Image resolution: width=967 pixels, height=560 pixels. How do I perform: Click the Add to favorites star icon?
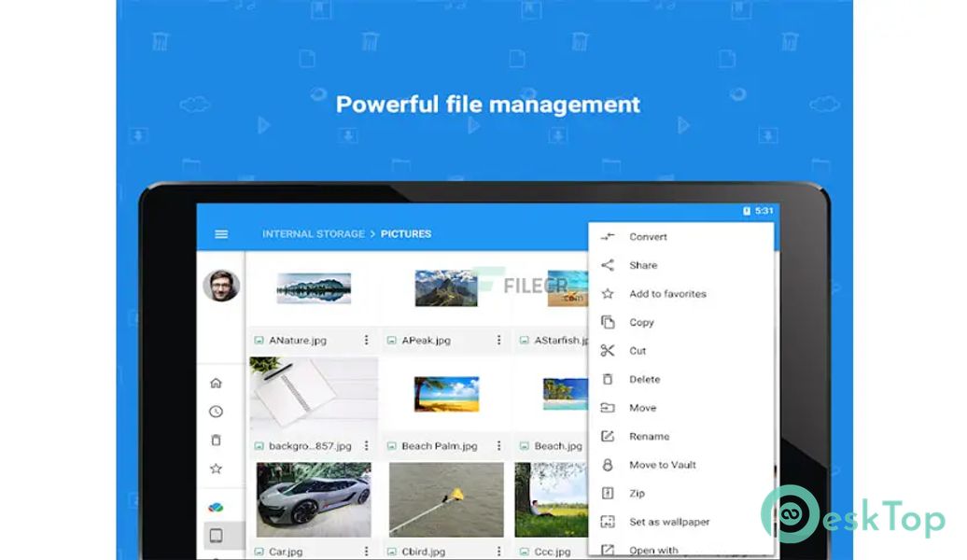[608, 294]
